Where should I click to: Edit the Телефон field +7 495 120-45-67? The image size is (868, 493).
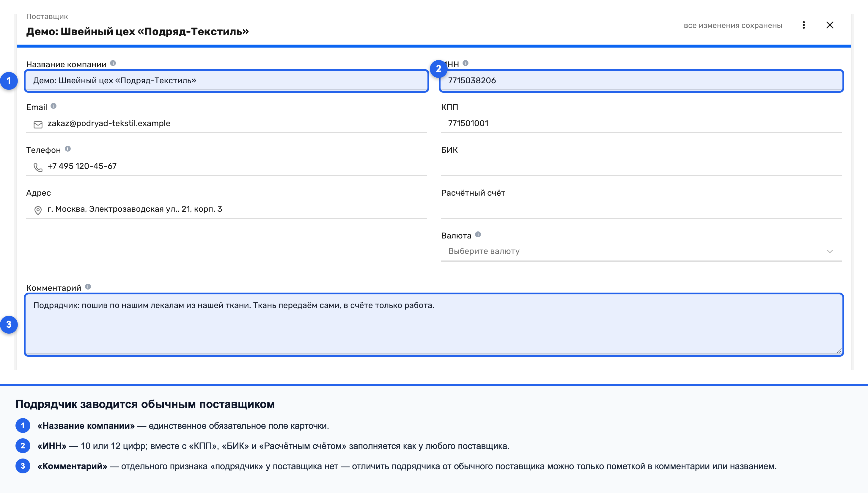coord(227,166)
